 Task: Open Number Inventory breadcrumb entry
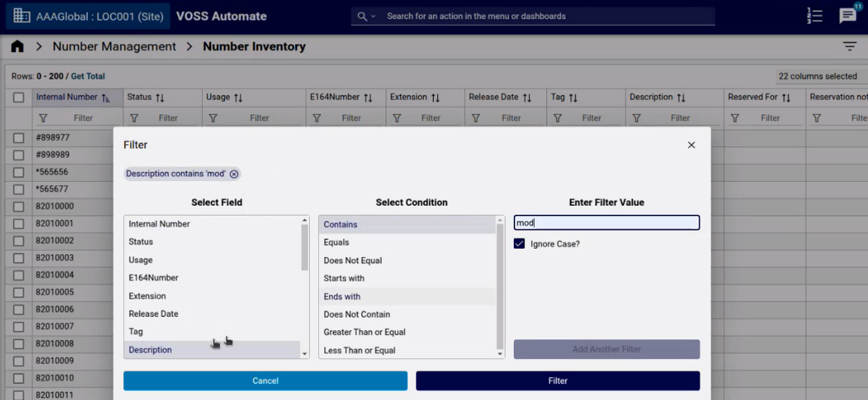(254, 46)
